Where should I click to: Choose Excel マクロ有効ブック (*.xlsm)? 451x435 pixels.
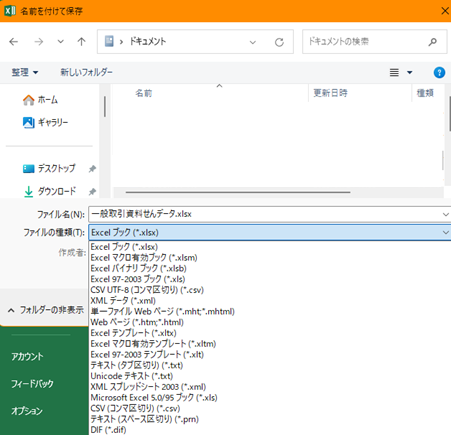pyautogui.click(x=144, y=258)
